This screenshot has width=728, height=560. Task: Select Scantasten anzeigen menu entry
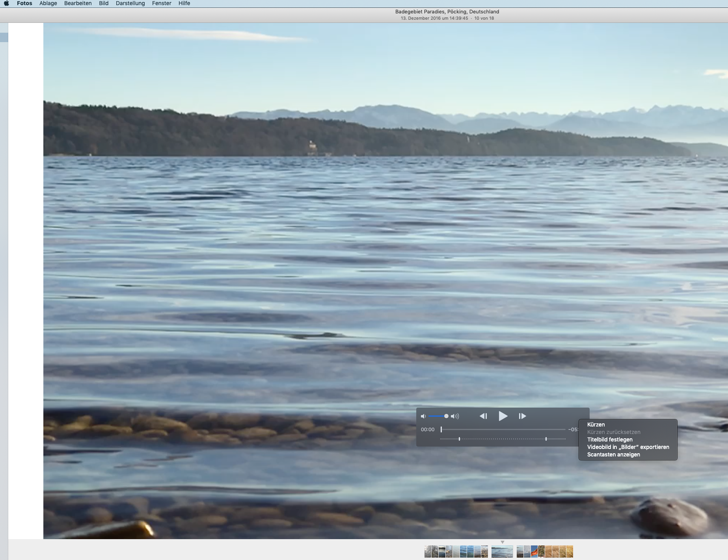point(613,454)
